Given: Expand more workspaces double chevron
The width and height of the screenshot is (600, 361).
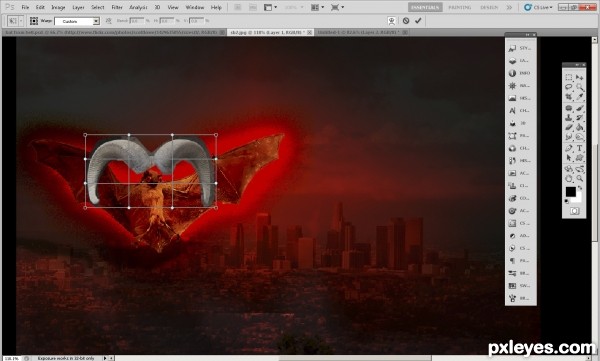Looking at the screenshot, I should point(509,7).
